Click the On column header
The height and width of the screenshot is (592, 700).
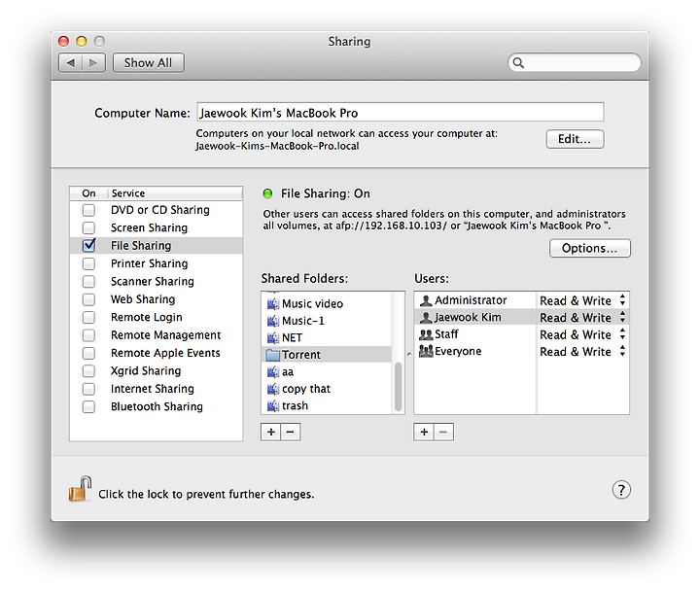(88, 192)
